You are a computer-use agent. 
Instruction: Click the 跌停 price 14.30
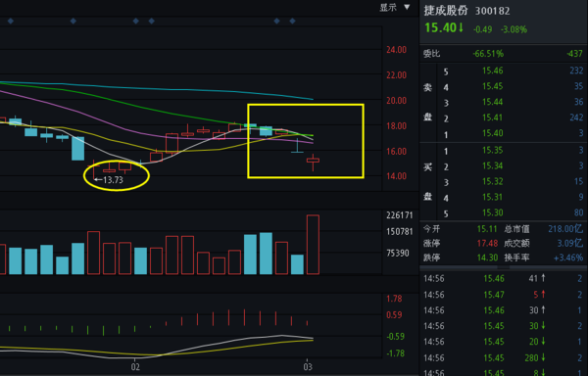tap(487, 258)
